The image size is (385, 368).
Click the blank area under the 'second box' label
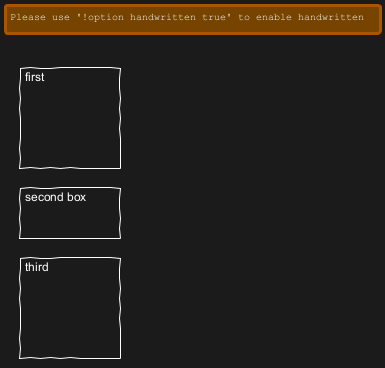tap(70, 220)
